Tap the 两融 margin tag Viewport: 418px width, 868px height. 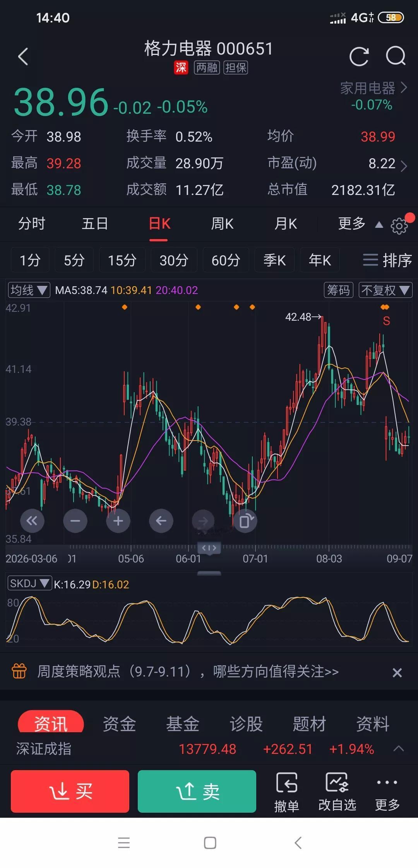point(207,68)
